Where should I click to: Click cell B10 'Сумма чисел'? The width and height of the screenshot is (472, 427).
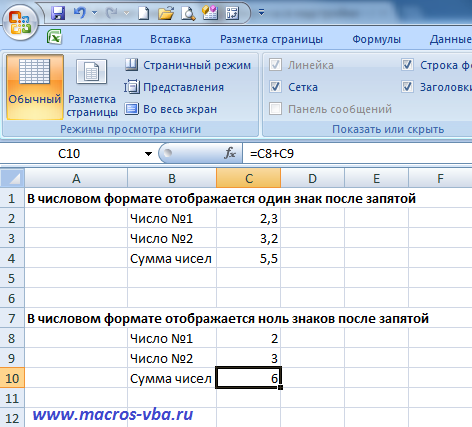[172, 379]
